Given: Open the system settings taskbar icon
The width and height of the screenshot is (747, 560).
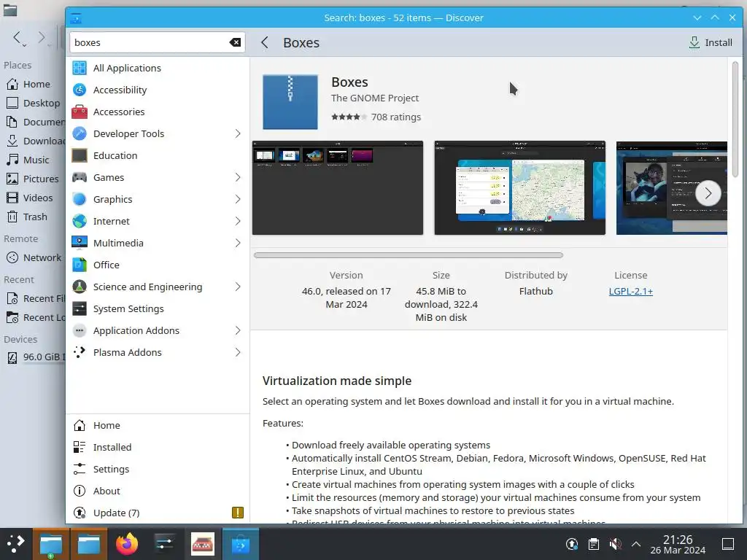Looking at the screenshot, I should [164, 544].
